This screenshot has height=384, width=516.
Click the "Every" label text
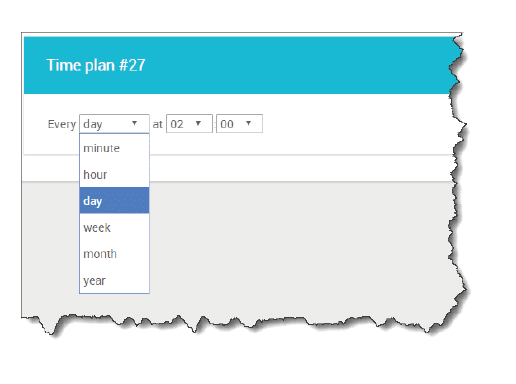62,124
